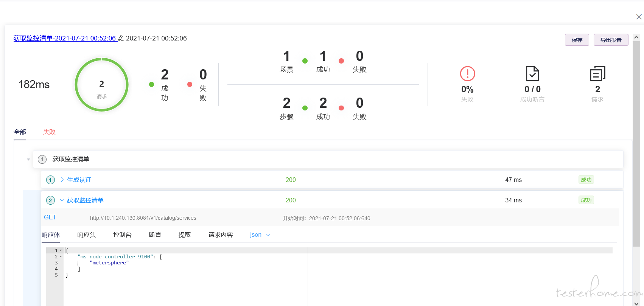Click the request URL http://10.1.240.130:8081/v1/catalog/services
644x306 pixels.
pyautogui.click(x=143, y=218)
